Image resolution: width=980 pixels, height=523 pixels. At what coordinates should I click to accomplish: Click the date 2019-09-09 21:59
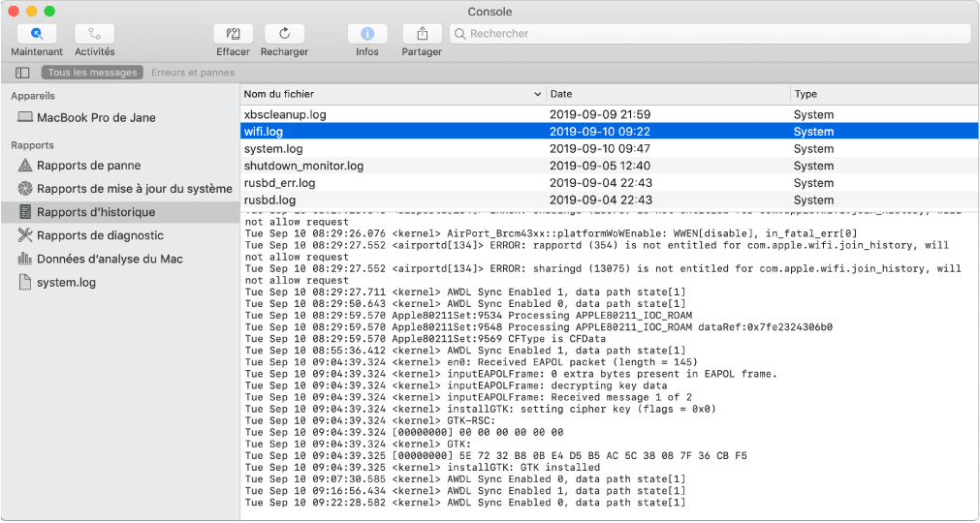(x=600, y=115)
